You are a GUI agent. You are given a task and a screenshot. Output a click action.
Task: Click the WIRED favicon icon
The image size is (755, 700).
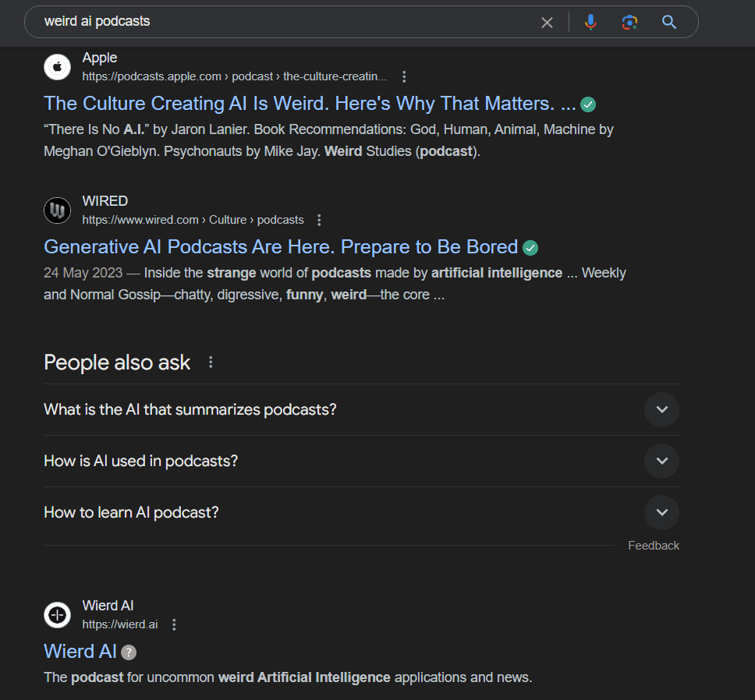coord(57,210)
